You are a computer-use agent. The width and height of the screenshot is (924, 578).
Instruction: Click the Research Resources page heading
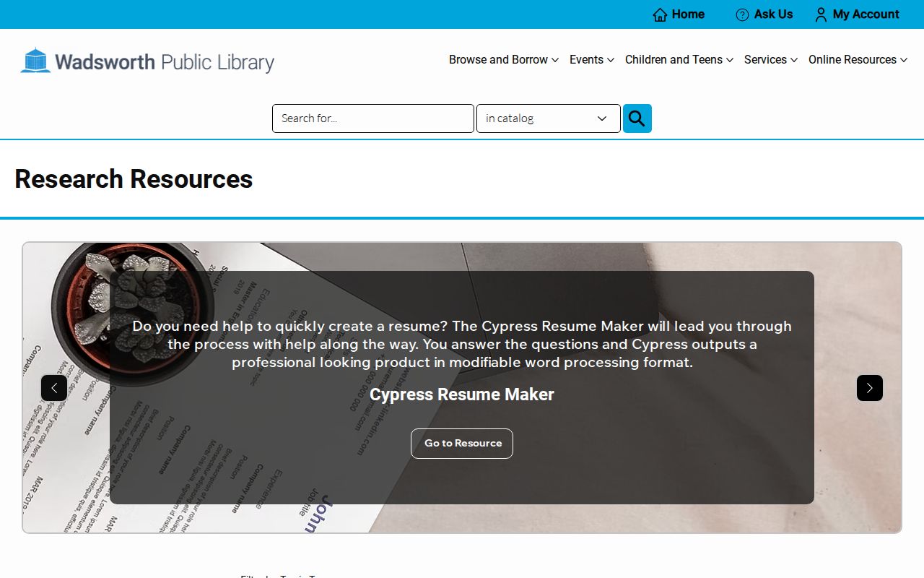click(x=134, y=179)
